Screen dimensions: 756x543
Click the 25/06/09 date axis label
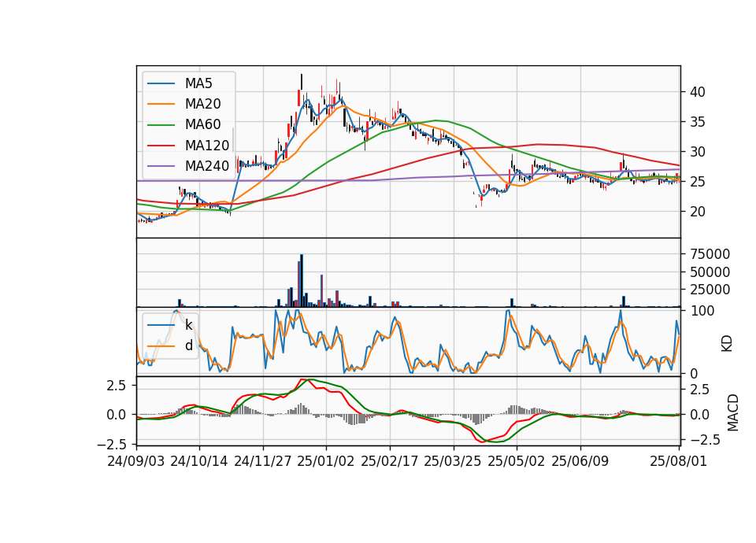click(x=580, y=461)
